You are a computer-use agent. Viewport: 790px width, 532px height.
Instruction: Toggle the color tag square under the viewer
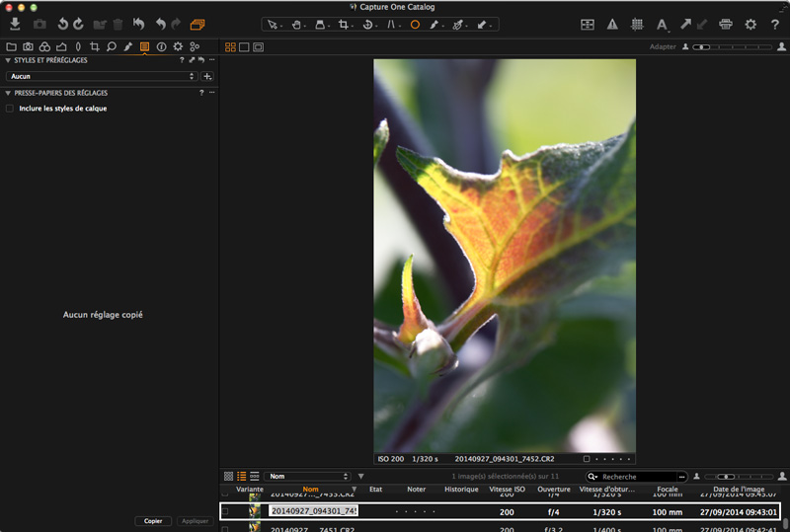point(587,459)
